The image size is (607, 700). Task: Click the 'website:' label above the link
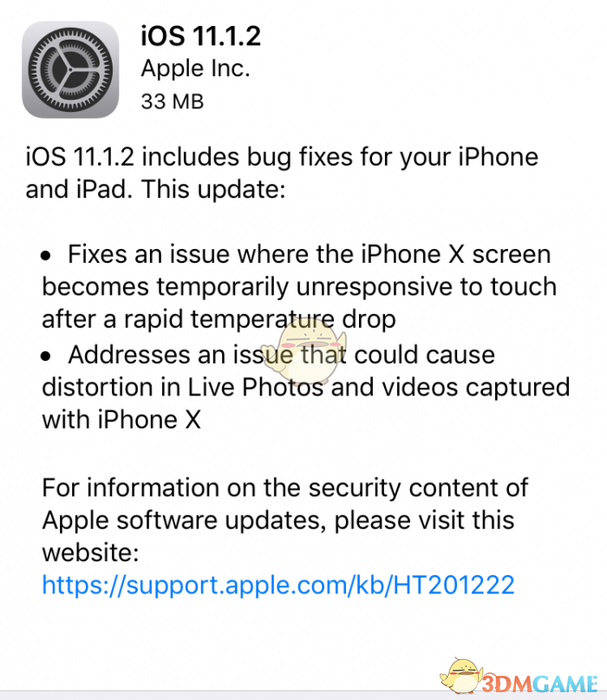(x=90, y=553)
